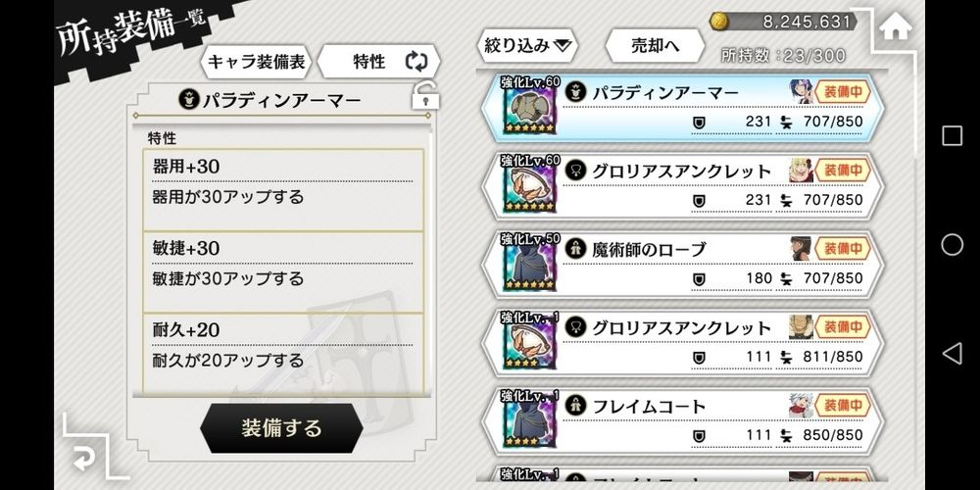Viewport: 980px width, 490px height.
Task: Tap 装備中 badge on パラディンアーマー row
Action: 843,92
